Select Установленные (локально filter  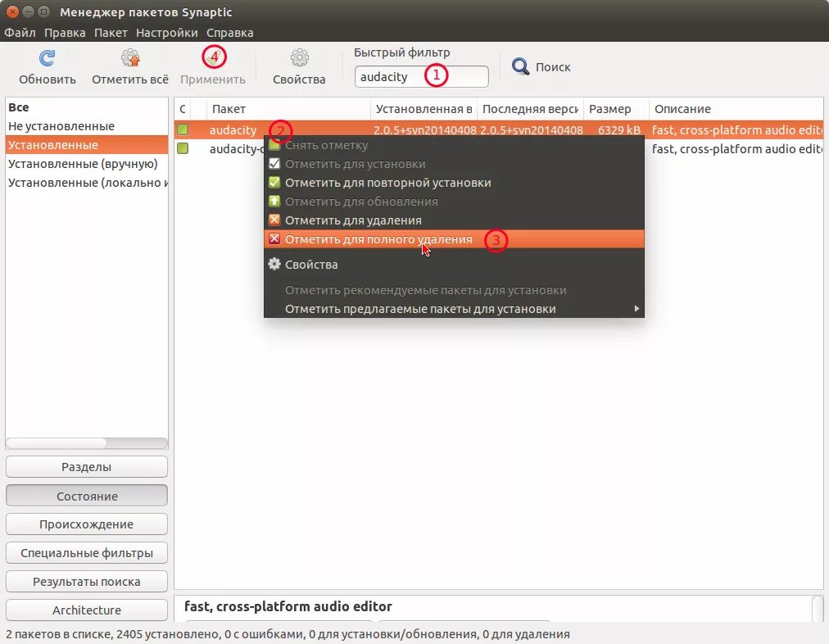[87, 183]
